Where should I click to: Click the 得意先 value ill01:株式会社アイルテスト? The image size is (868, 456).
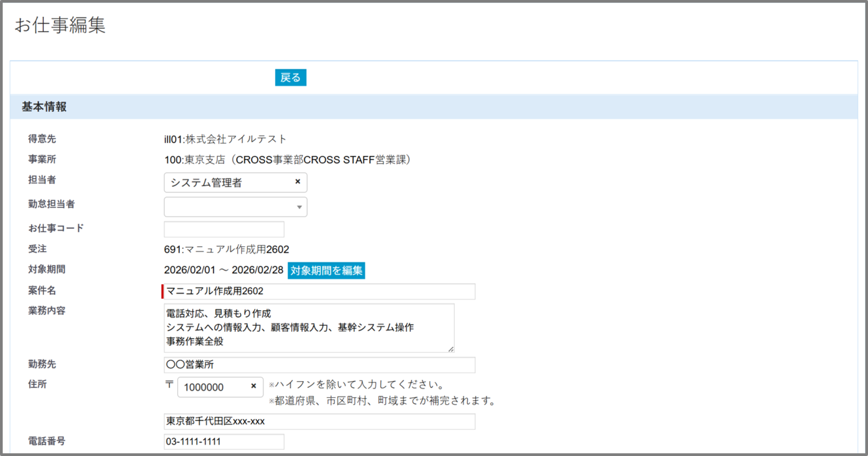(x=225, y=139)
